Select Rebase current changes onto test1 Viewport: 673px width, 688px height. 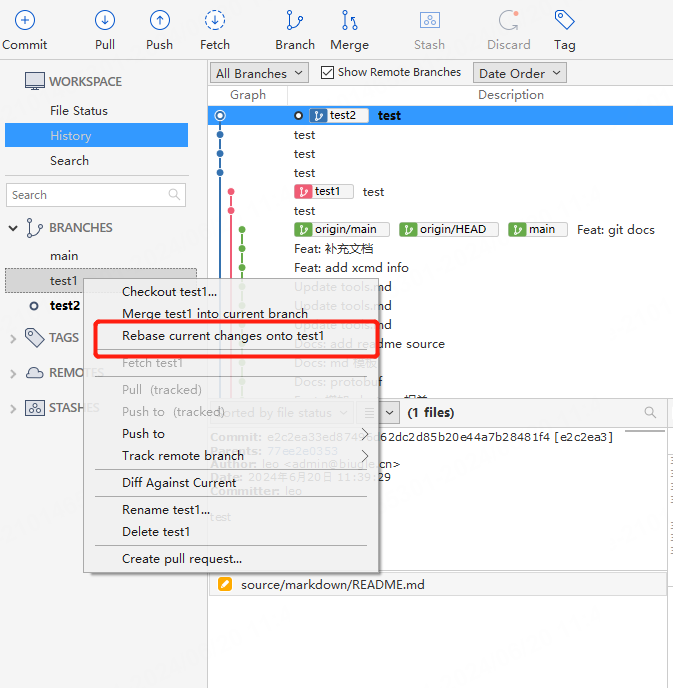point(223,336)
